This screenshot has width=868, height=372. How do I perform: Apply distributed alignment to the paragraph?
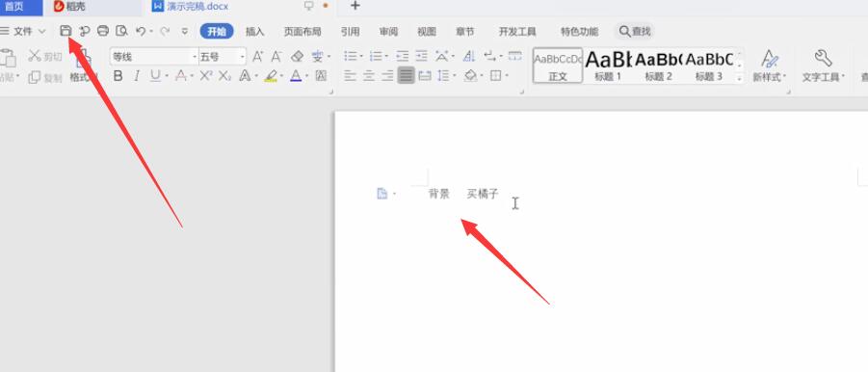[425, 76]
